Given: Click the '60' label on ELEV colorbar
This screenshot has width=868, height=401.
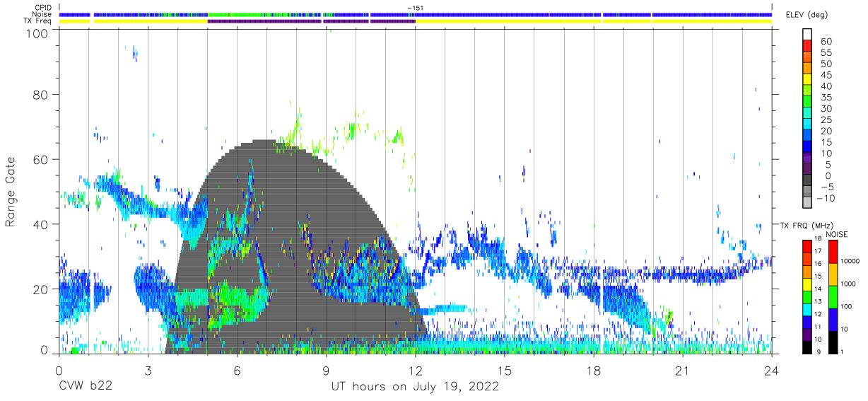Looking at the screenshot, I should click(826, 42).
